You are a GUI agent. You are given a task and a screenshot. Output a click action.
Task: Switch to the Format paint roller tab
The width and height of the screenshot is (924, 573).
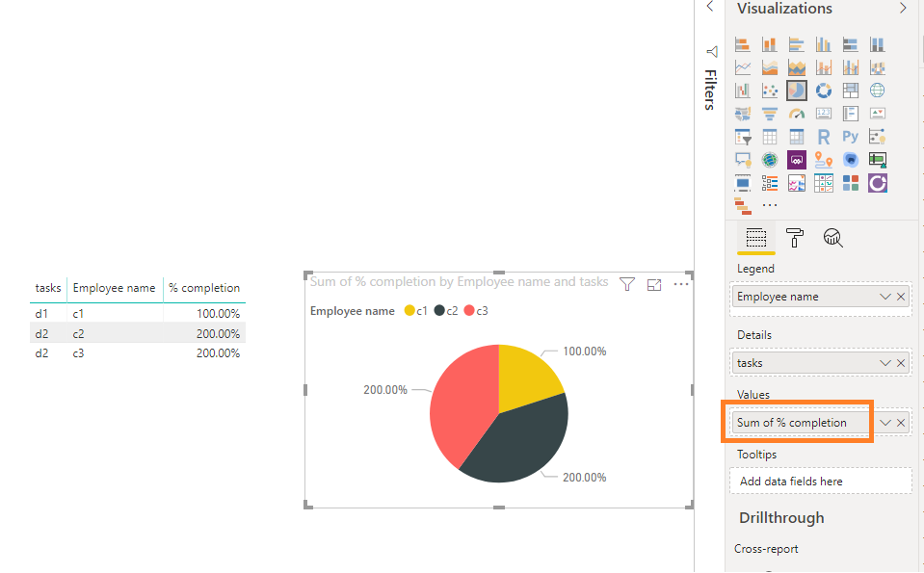pyautogui.click(x=794, y=238)
